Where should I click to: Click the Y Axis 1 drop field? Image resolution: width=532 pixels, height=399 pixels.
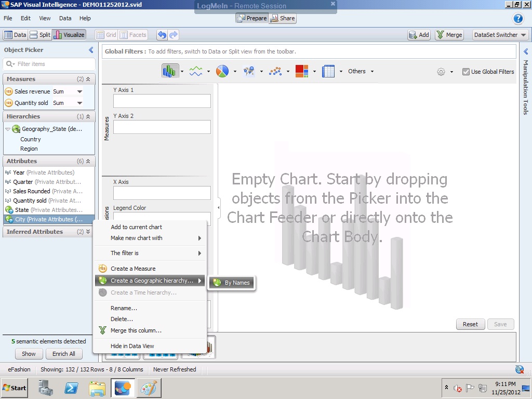162,101
